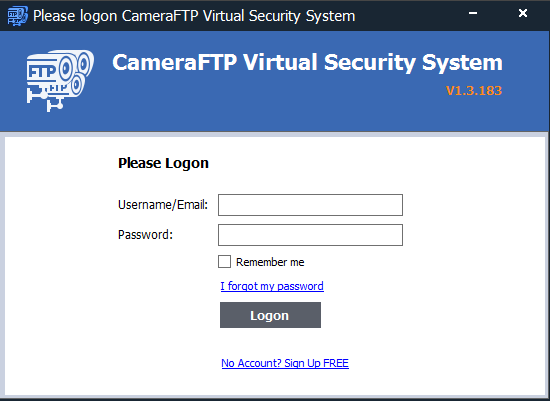Click the Logon button
The width and height of the screenshot is (550, 401).
tap(270, 315)
